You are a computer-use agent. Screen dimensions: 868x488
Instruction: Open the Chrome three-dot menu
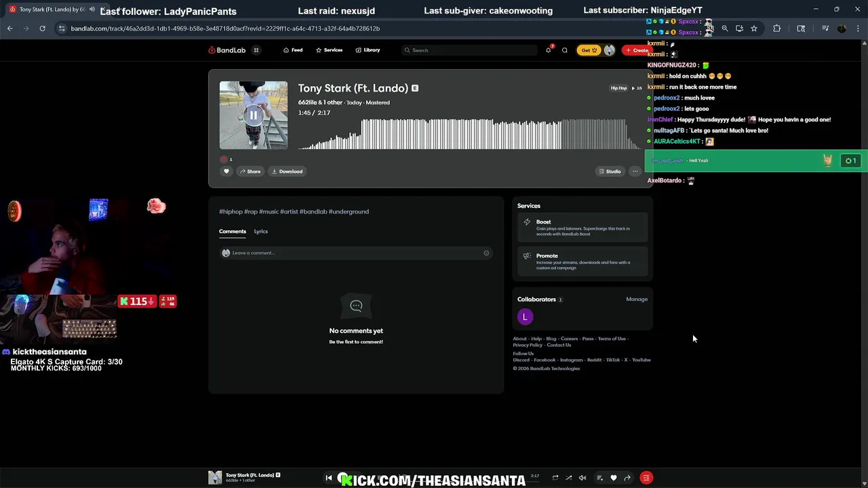858,28
